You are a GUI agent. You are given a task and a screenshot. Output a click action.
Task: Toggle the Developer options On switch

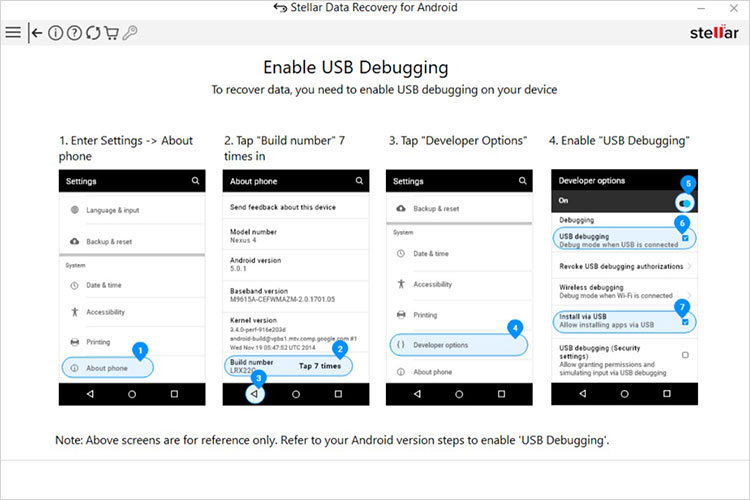685,203
